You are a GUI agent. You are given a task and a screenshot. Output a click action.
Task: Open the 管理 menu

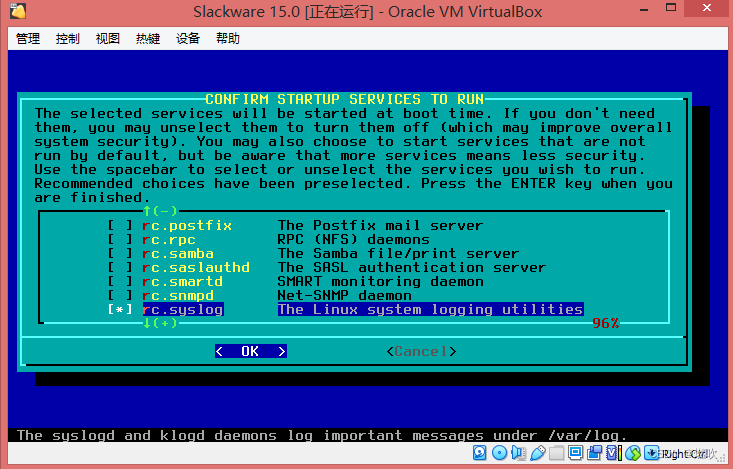[x=28, y=38]
